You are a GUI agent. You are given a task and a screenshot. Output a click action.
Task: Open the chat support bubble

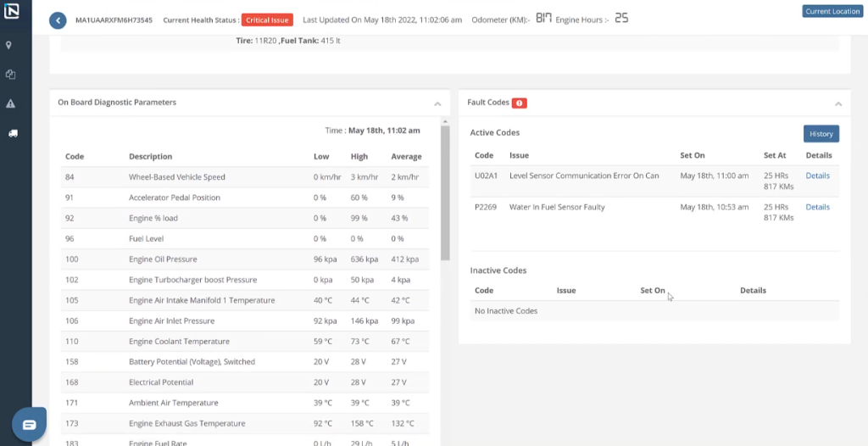pyautogui.click(x=29, y=425)
